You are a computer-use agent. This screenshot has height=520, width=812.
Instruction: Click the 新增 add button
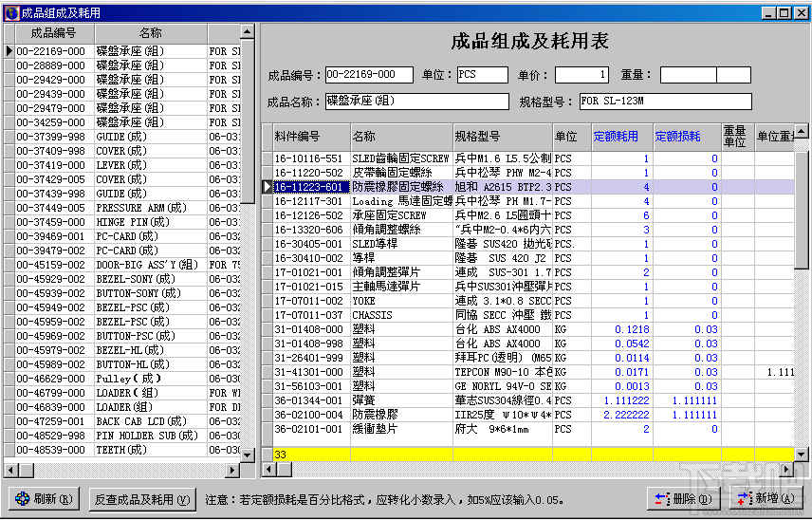[766, 499]
